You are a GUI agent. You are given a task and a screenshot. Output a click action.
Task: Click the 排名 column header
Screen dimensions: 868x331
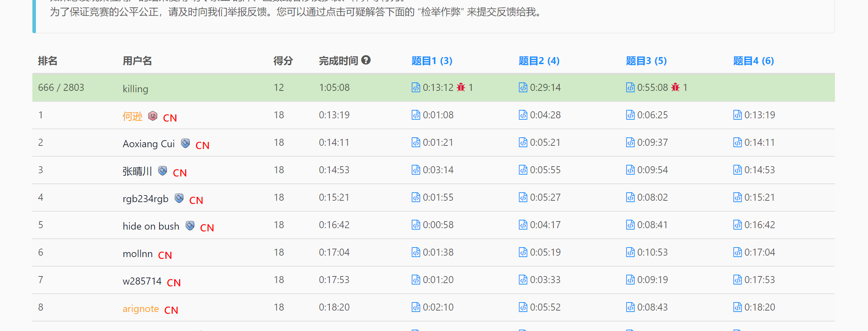48,61
